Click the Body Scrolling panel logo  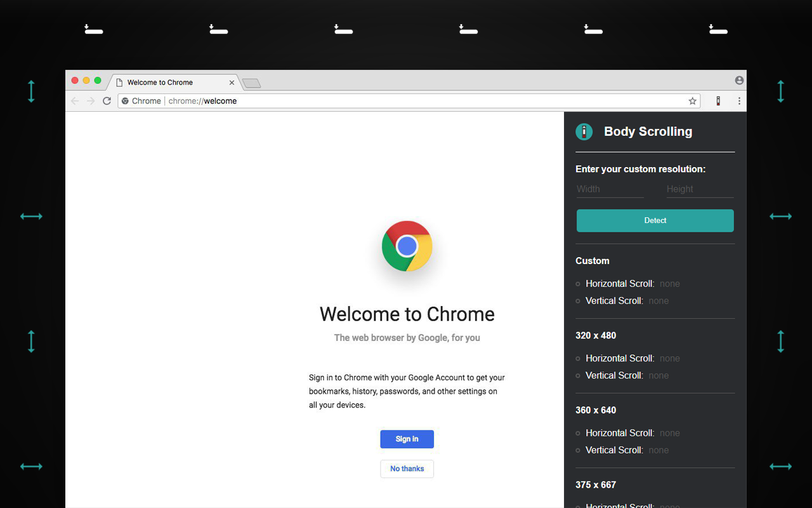584,131
